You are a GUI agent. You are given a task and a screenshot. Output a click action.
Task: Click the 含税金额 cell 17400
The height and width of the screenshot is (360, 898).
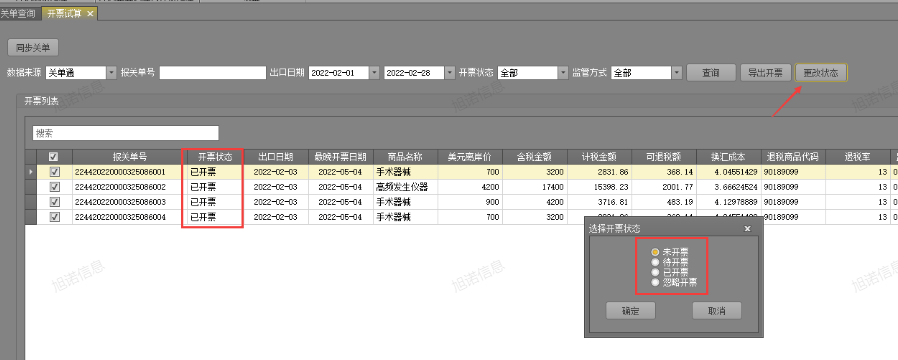point(535,187)
